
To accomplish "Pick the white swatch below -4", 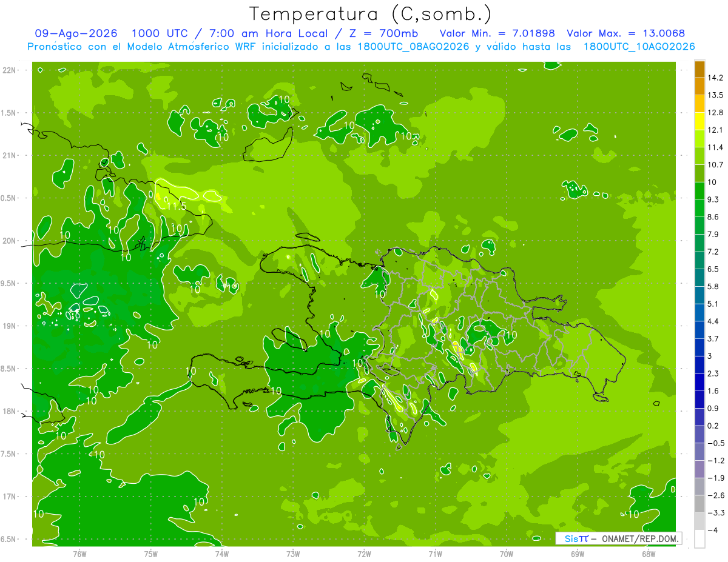I will pos(699,539).
